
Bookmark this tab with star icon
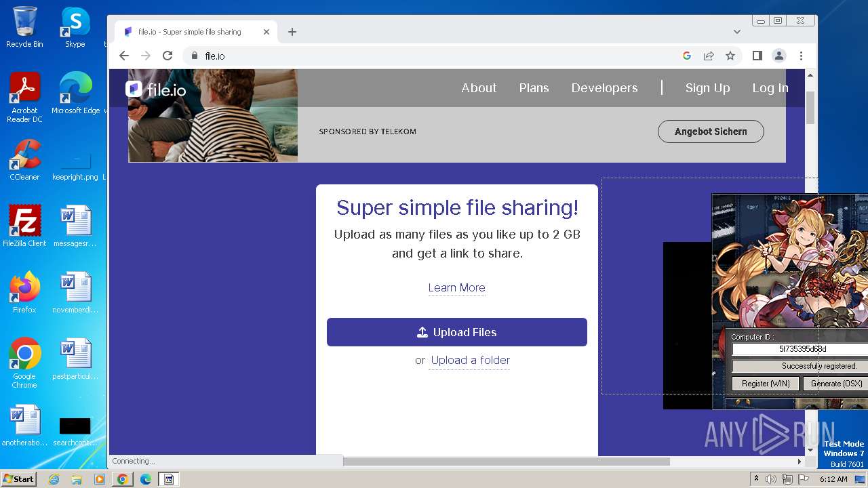point(730,56)
